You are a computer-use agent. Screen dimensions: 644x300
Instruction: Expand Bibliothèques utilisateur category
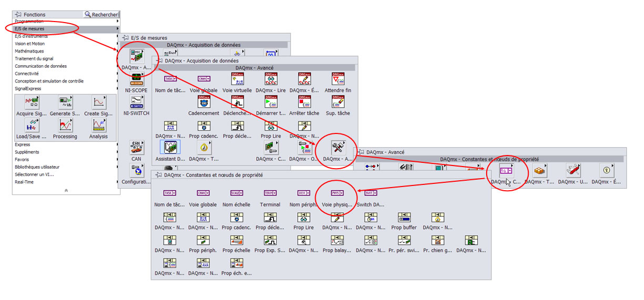(66, 167)
